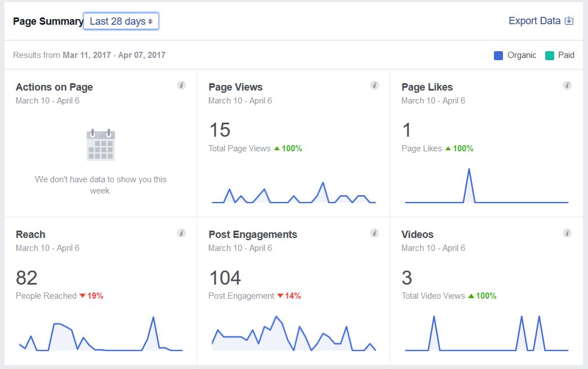Select the Videos card heading

pos(417,235)
